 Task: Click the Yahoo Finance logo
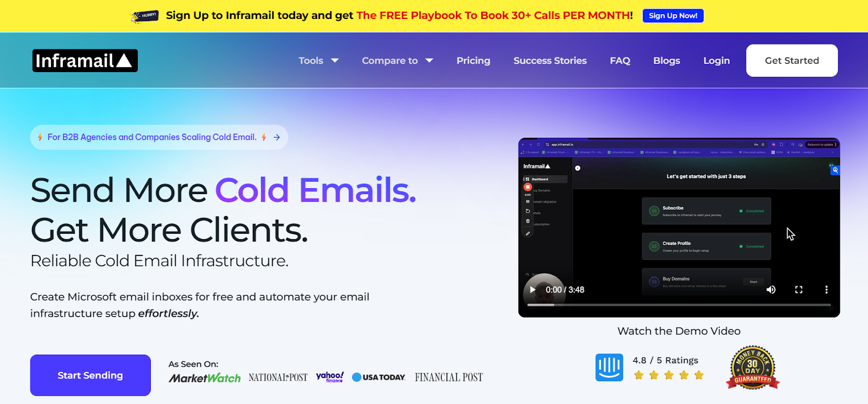point(330,377)
